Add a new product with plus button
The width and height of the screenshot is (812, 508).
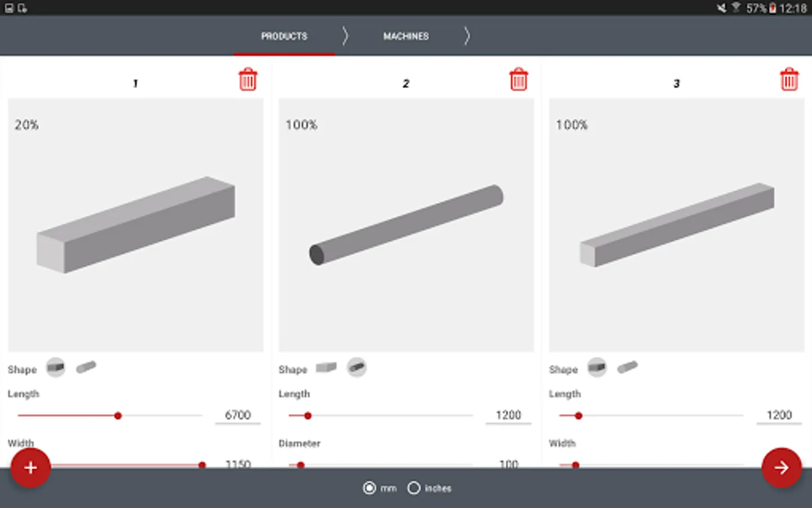coord(30,467)
